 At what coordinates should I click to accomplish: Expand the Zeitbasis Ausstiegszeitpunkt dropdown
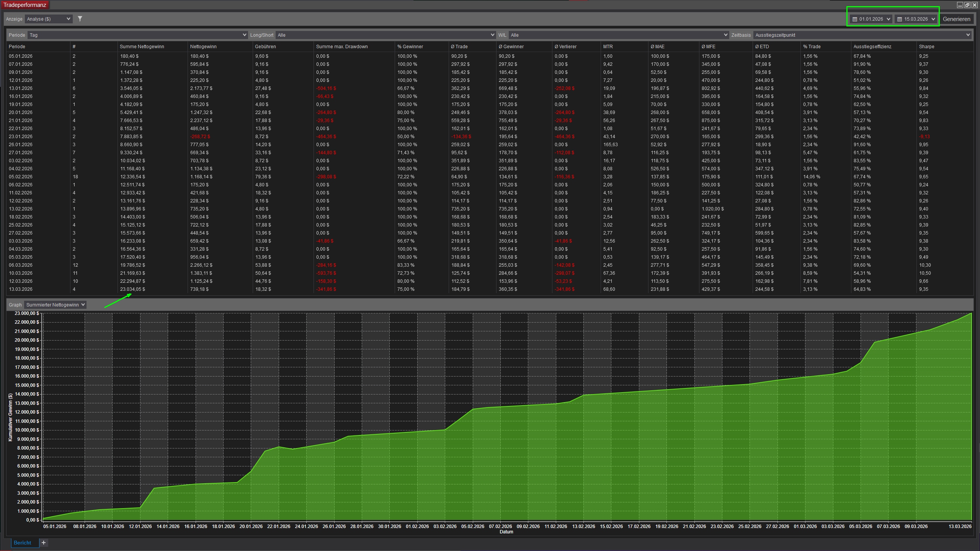862,35
